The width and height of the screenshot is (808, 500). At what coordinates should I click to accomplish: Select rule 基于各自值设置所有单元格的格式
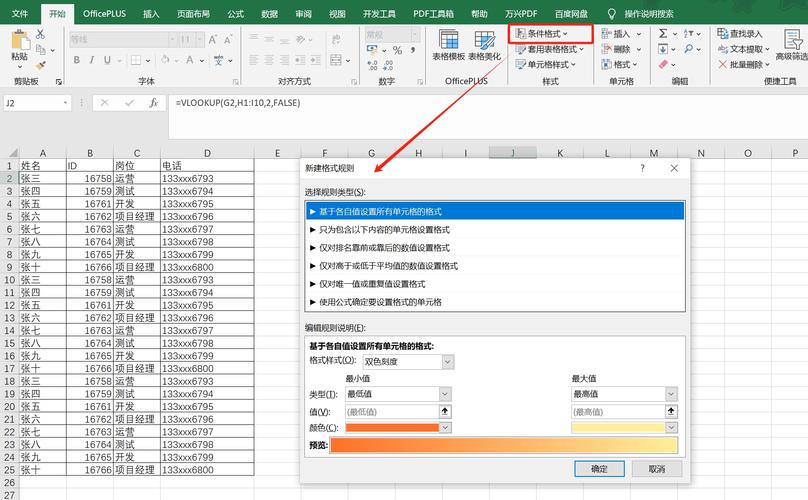495,211
